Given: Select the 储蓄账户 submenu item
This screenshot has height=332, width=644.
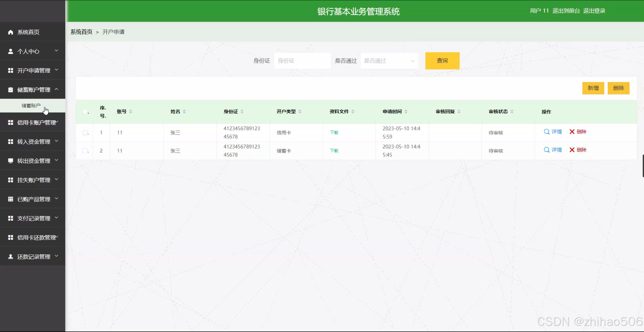Looking at the screenshot, I should [x=31, y=106].
